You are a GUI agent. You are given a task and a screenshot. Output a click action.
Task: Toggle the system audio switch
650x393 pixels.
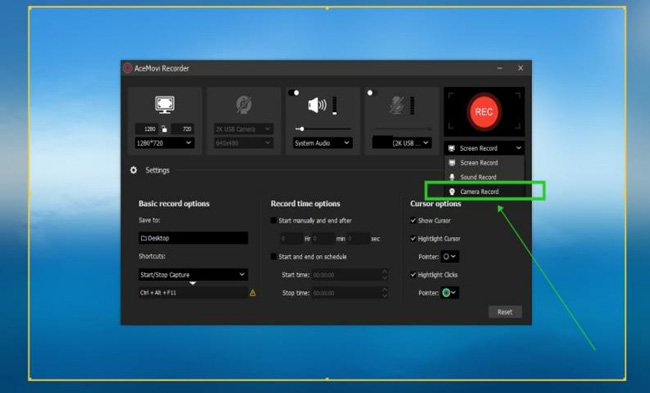point(293,92)
